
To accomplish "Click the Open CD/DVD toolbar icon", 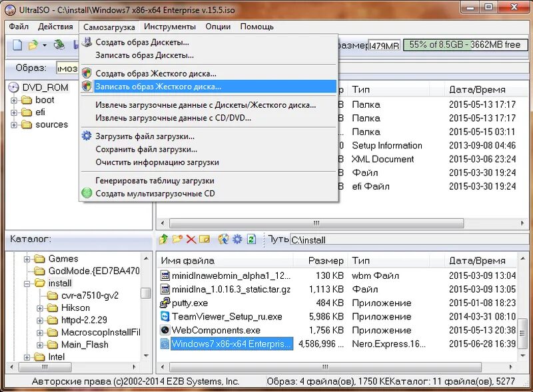I will point(59,45).
